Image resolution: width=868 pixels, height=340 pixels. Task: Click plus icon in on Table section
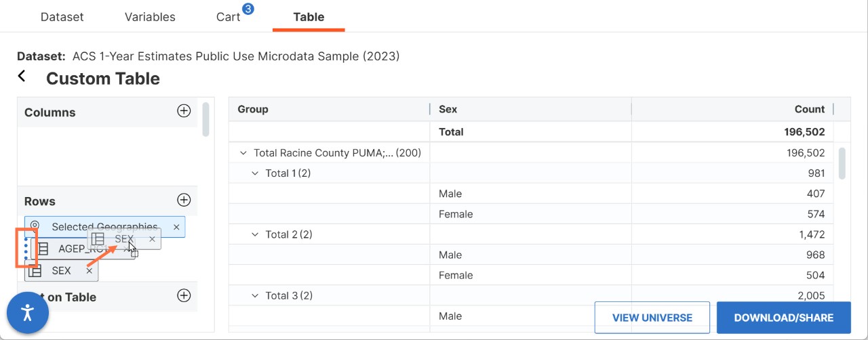[x=184, y=295]
